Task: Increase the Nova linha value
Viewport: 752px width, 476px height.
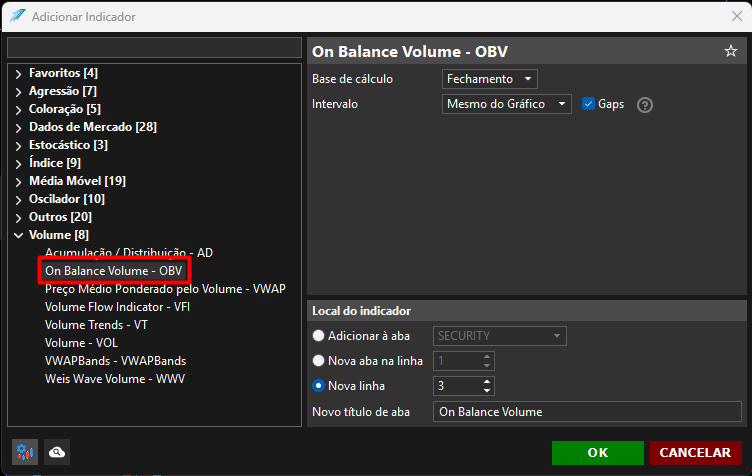Action: pos(487,382)
